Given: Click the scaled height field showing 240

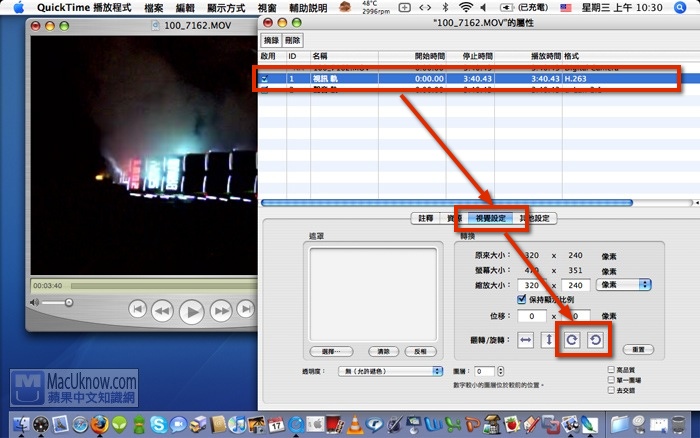Looking at the screenshot, I should [x=575, y=285].
